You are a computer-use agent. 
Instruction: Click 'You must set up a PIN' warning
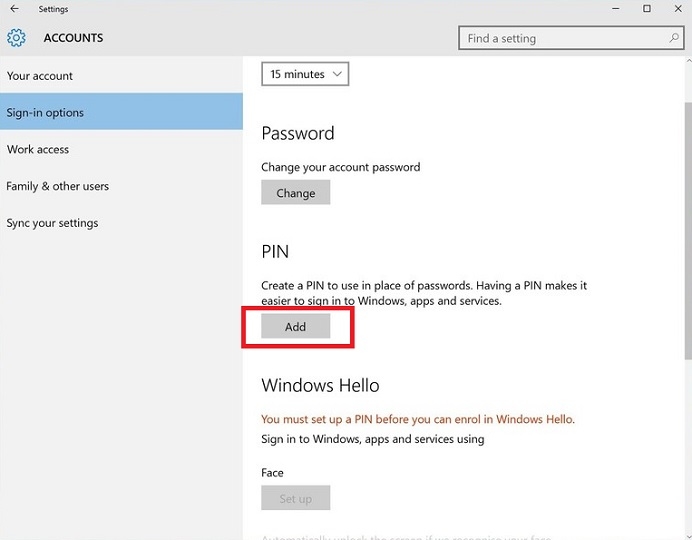coord(418,419)
